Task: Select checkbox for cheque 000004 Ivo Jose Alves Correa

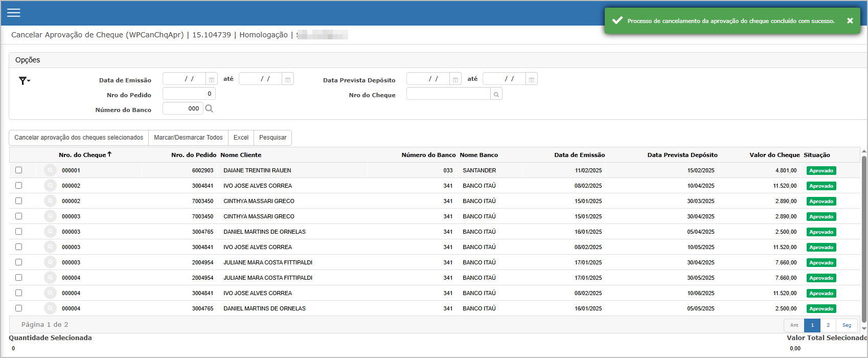Action: (19, 293)
